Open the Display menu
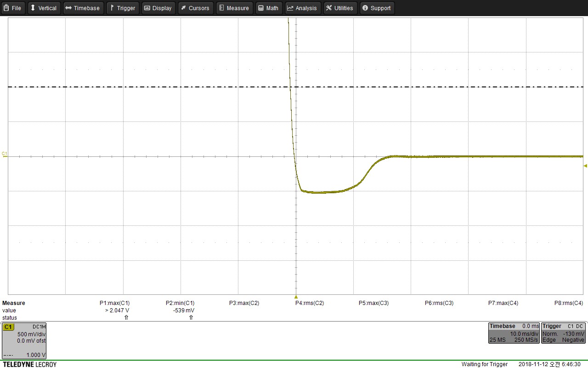Viewport: 588px width, 368px height. pyautogui.click(x=158, y=8)
